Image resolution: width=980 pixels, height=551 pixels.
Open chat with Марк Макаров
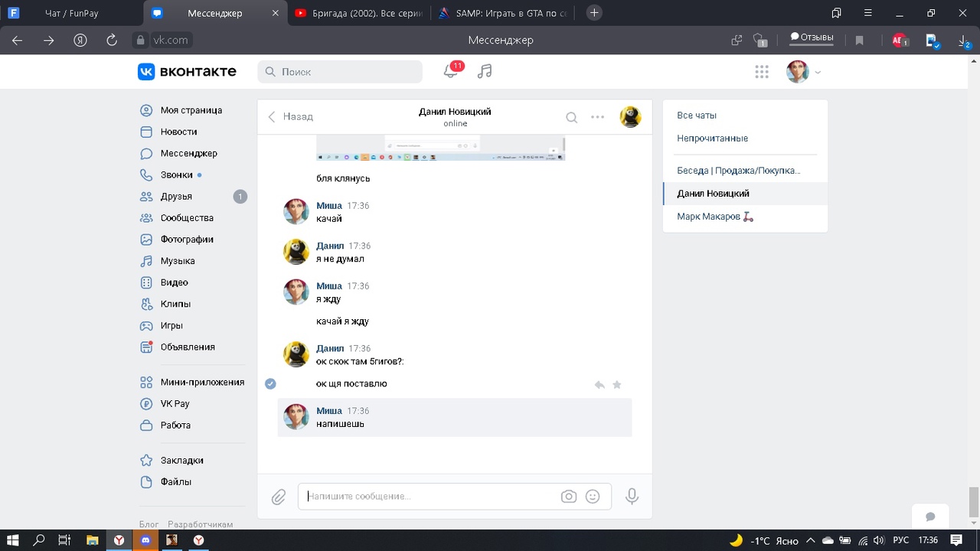click(x=708, y=217)
